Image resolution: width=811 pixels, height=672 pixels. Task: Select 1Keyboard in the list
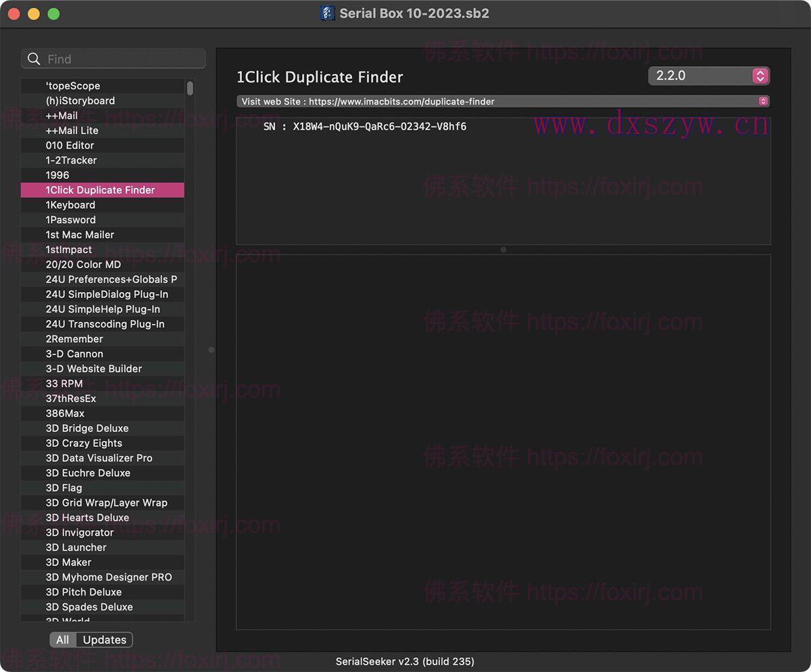102,205
